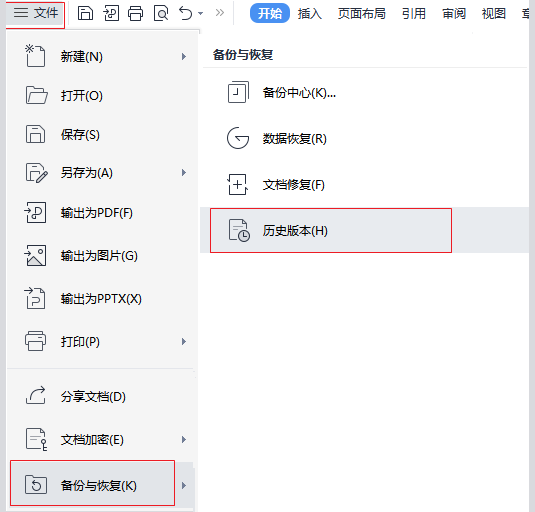The width and height of the screenshot is (535, 512).
Task: Switch to the 页面布局 tab
Action: click(x=362, y=14)
